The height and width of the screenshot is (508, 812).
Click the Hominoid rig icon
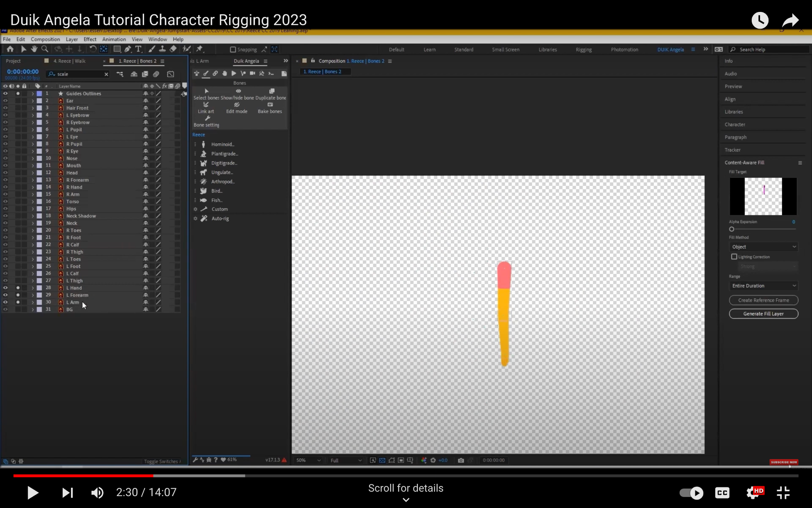point(203,144)
